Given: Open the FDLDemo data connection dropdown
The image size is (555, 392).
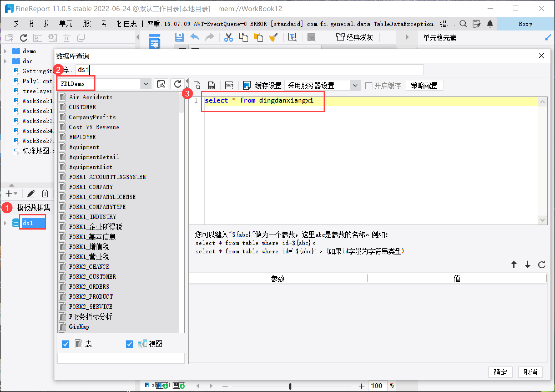Looking at the screenshot, I should click(146, 84).
